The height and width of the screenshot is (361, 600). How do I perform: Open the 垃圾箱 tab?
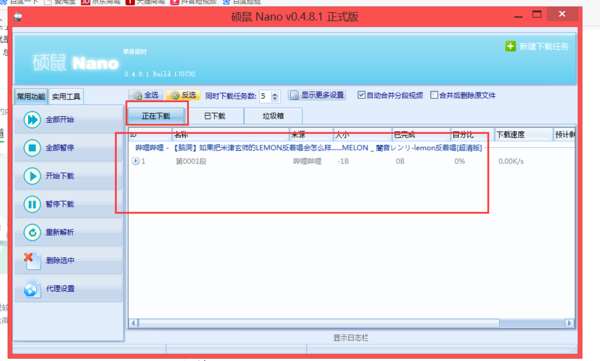[x=273, y=116]
